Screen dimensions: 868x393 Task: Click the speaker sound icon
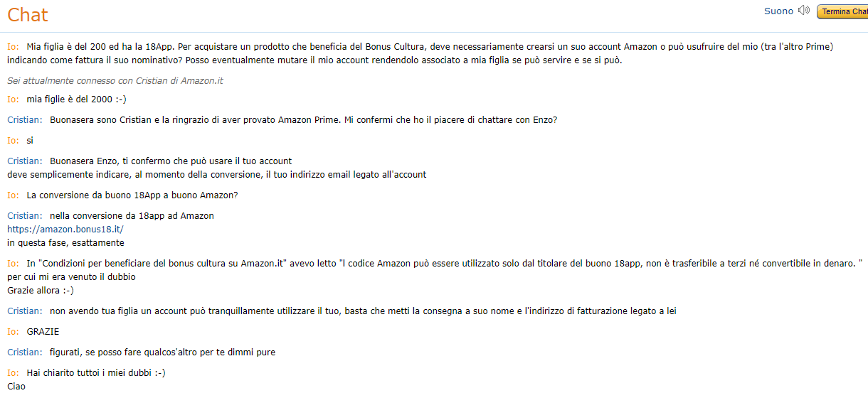pos(804,11)
